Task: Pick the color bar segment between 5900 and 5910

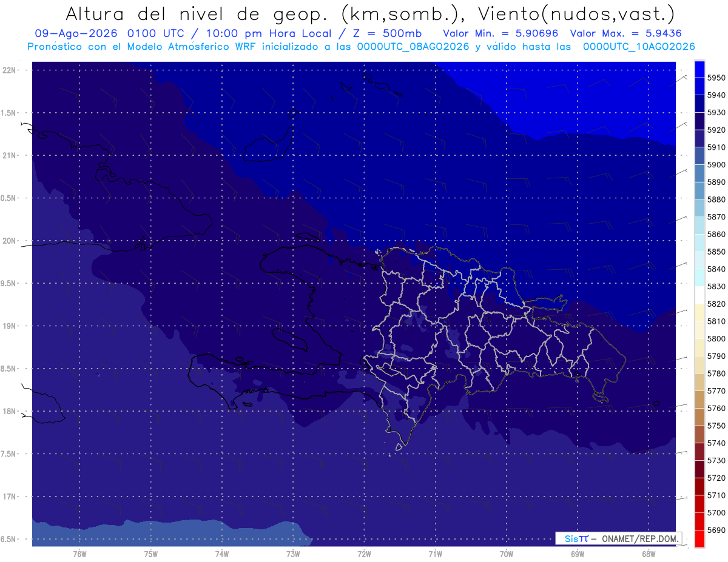Action: coord(699,156)
